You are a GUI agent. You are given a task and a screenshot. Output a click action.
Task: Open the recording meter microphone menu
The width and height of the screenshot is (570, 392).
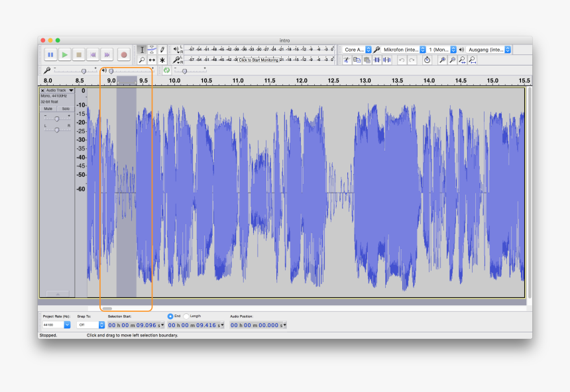coord(178,60)
